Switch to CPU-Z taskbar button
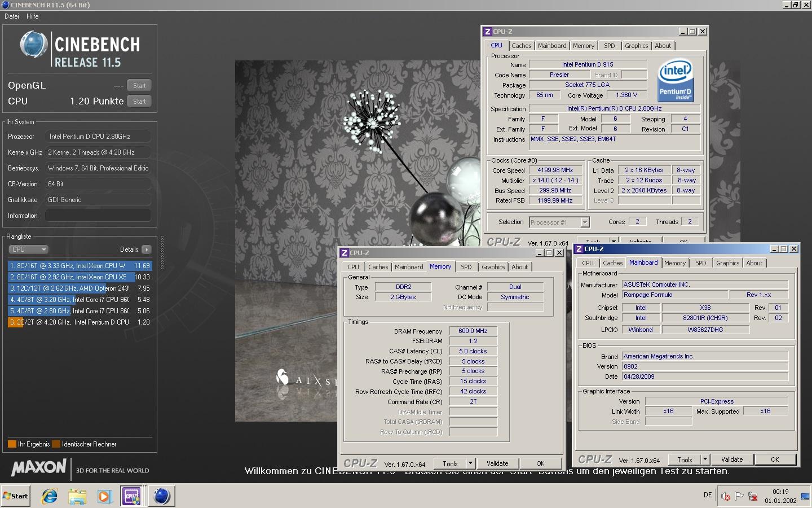This screenshot has height=508, width=812. pos(132,496)
